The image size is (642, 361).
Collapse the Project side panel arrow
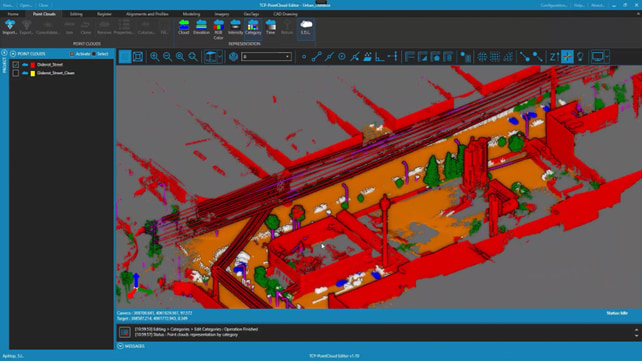click(5, 53)
